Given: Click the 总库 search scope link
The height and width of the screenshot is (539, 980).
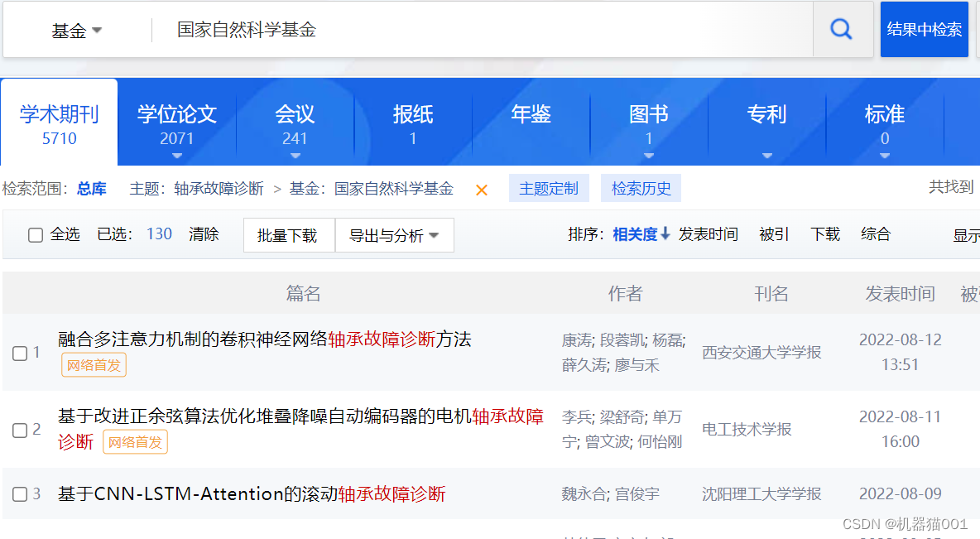Looking at the screenshot, I should click(x=92, y=188).
